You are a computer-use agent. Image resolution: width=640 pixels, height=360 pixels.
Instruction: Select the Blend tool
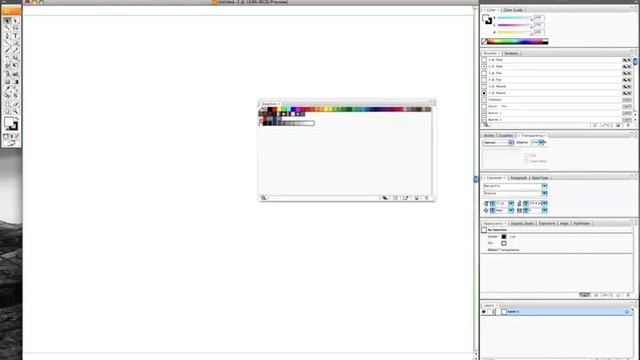[x=16, y=89]
